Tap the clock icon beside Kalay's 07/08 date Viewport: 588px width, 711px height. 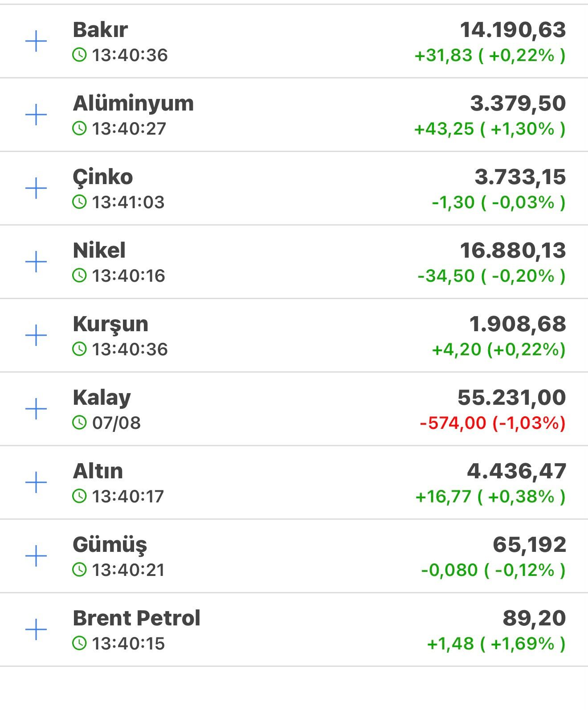click(79, 422)
